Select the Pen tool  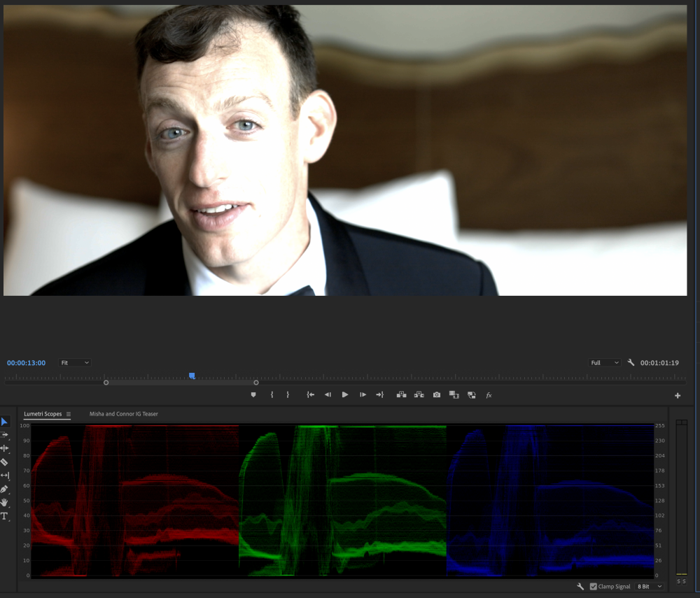click(x=4, y=489)
